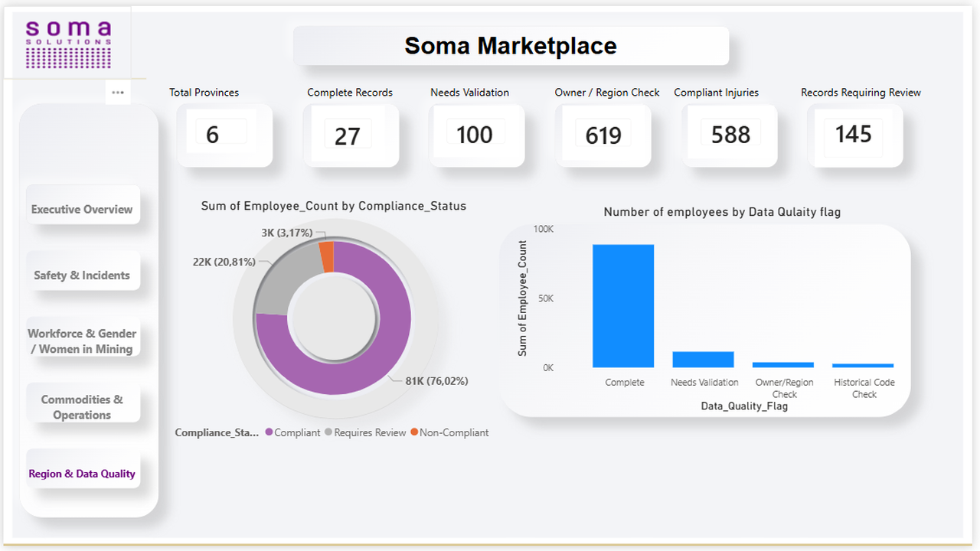Click the Needs Validation card label
The image size is (980, 551).
click(469, 93)
